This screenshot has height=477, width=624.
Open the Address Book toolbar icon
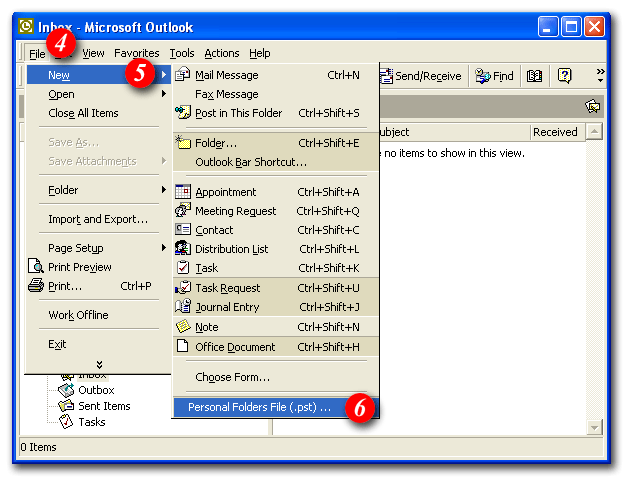535,76
